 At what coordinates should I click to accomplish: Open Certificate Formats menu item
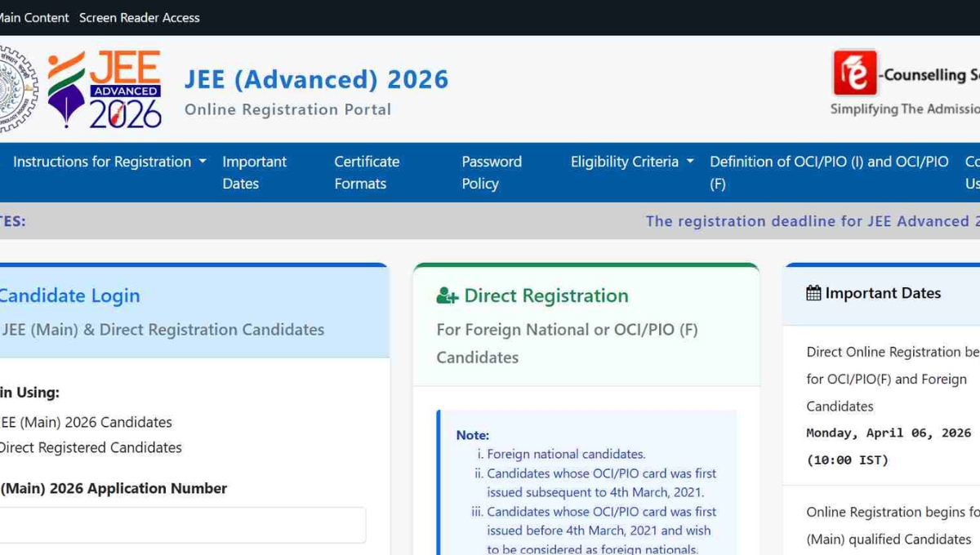pos(367,172)
